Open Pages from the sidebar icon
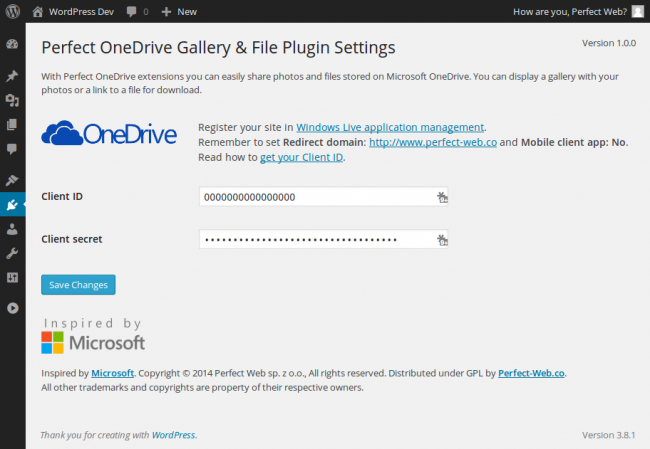650x449 pixels. (x=12, y=124)
